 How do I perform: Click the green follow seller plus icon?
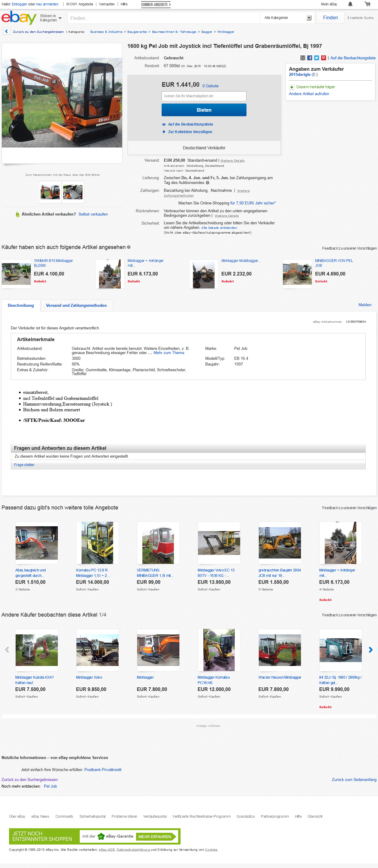[x=292, y=87]
